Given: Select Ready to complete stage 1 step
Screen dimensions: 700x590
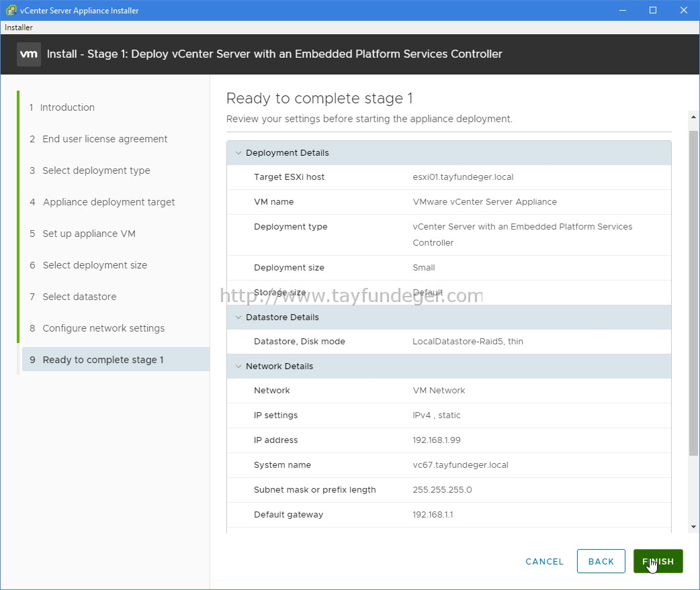Looking at the screenshot, I should tap(116, 360).
